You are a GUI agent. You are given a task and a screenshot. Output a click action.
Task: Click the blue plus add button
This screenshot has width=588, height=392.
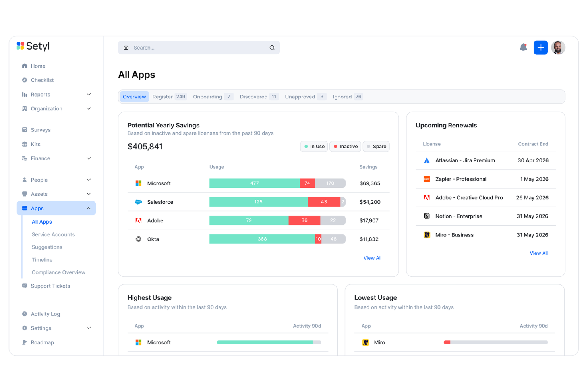click(x=541, y=48)
